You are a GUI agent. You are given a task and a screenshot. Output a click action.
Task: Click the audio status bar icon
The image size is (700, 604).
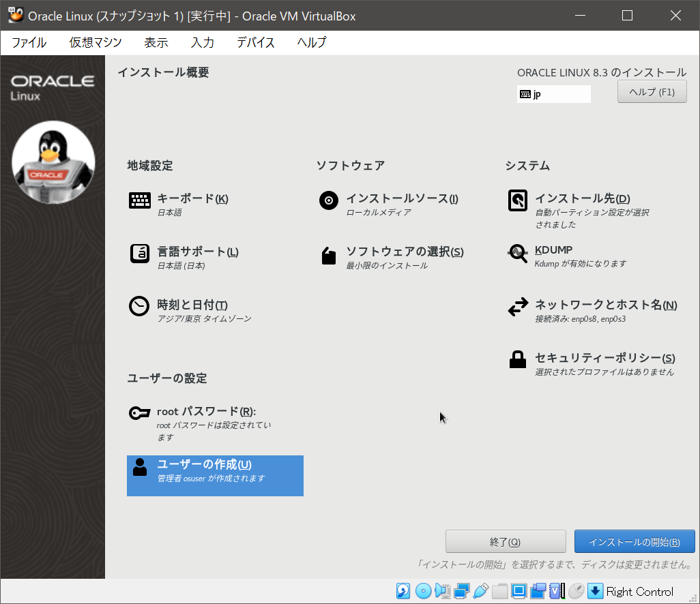tap(442, 591)
